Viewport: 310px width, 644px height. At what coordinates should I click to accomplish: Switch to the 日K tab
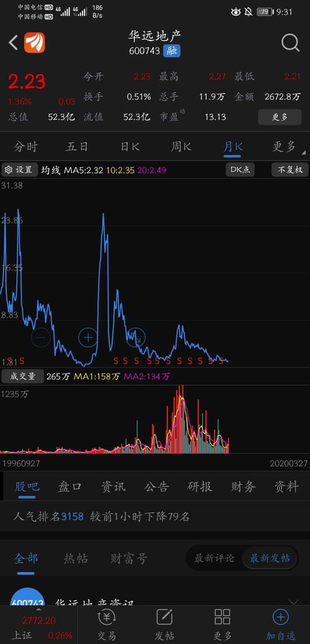tap(130, 147)
